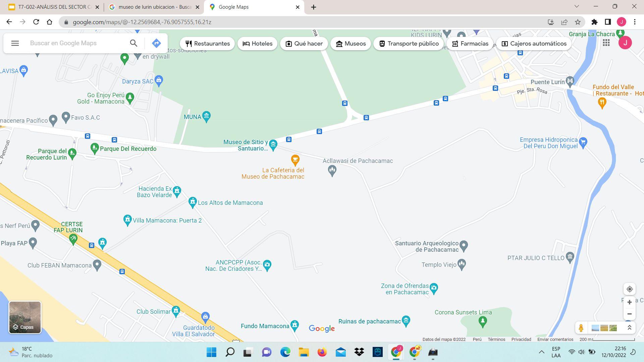The image size is (644, 362).
Task: Select the Daryza SAC shopping pin
Action: click(159, 81)
